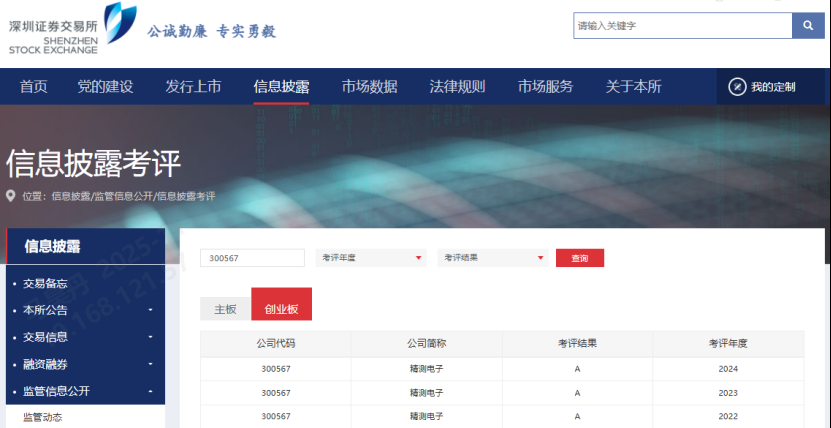Open the 法律规则 nav item
Viewport: 831px width, 428px height.
point(457,87)
